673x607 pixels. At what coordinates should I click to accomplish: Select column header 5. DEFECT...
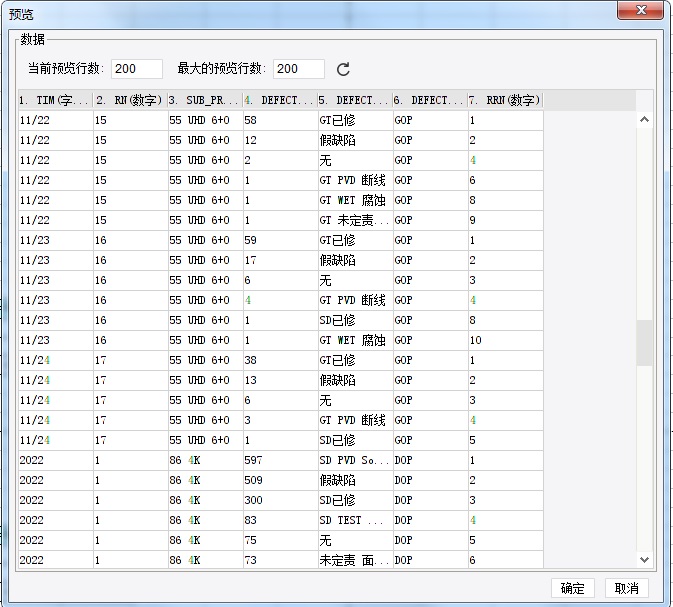coord(355,100)
